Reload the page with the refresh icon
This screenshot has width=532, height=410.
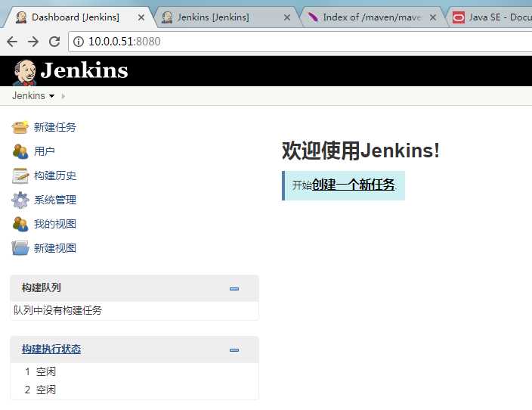tap(54, 42)
